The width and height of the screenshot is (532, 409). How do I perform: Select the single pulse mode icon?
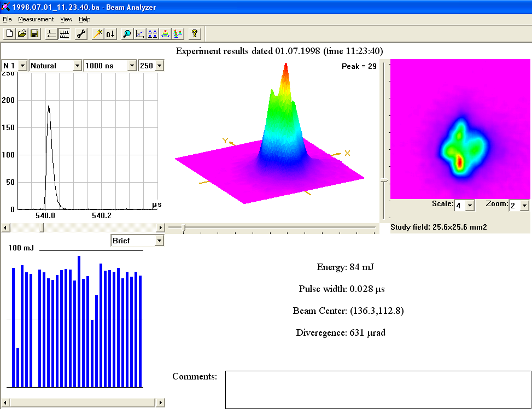[51, 33]
